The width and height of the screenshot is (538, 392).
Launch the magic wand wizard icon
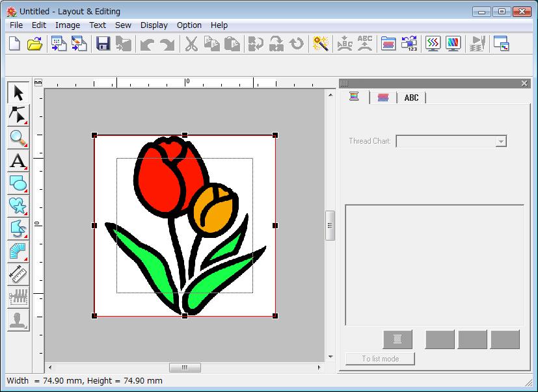tap(321, 44)
